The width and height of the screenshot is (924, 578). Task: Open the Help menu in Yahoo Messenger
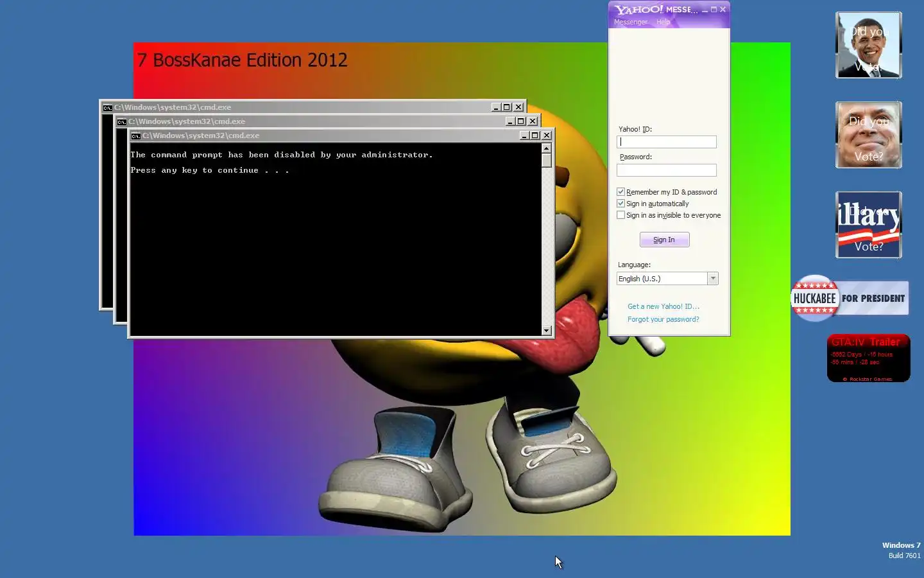coord(663,22)
